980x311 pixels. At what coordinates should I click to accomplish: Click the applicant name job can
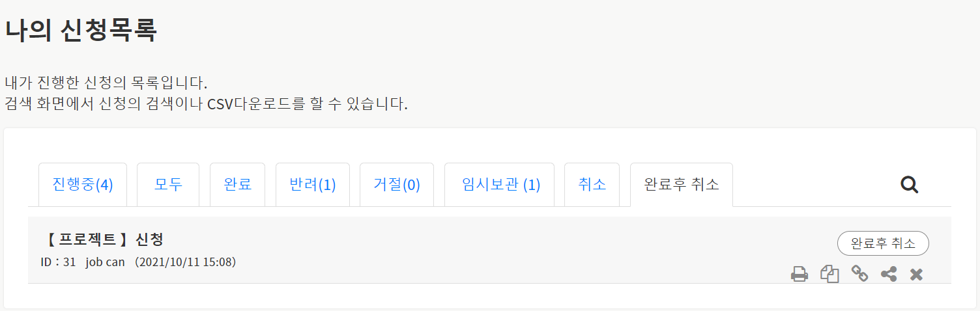tap(105, 262)
